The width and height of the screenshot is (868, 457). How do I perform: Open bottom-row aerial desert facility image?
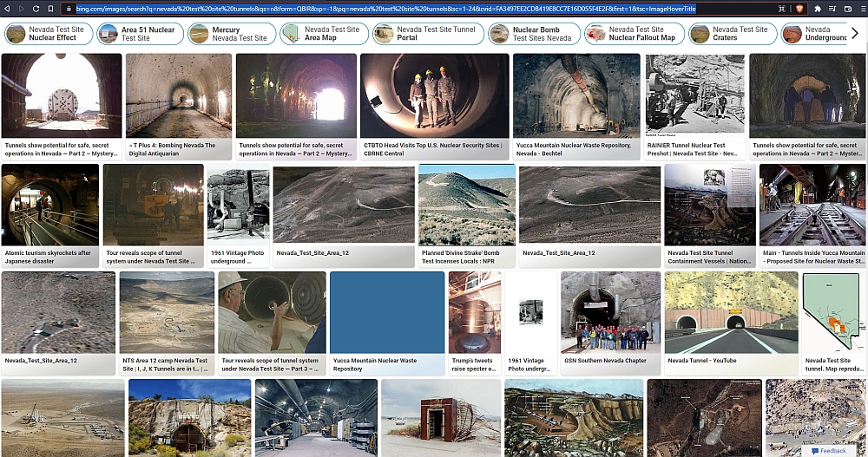pos(63,418)
